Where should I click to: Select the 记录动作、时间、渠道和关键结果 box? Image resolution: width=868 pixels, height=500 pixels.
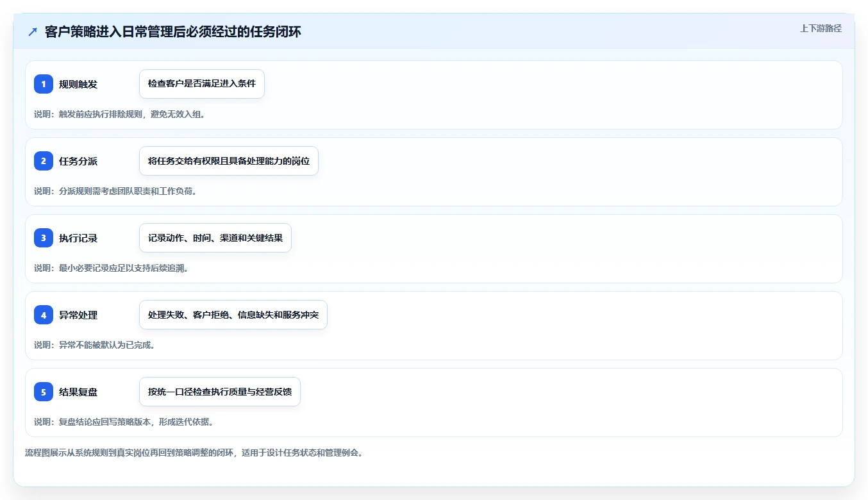pos(215,238)
